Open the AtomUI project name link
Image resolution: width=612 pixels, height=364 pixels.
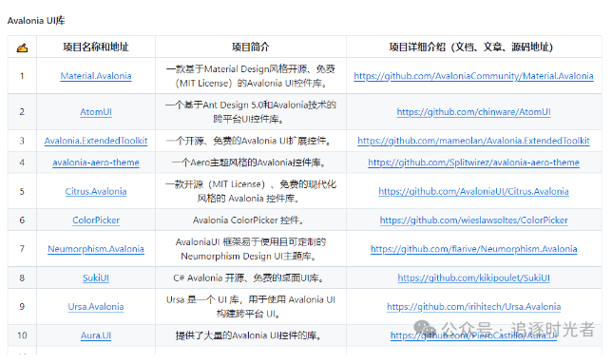coord(96,112)
